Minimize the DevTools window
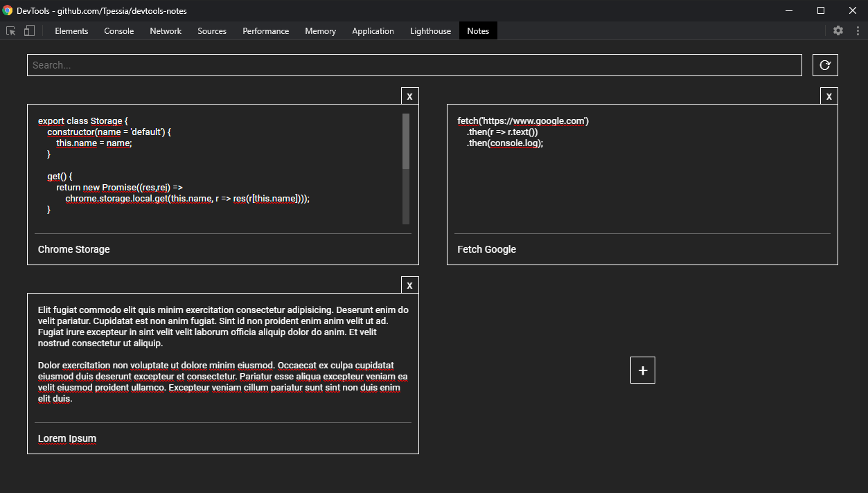Screen dimensions: 868x493 pyautogui.click(x=789, y=10)
